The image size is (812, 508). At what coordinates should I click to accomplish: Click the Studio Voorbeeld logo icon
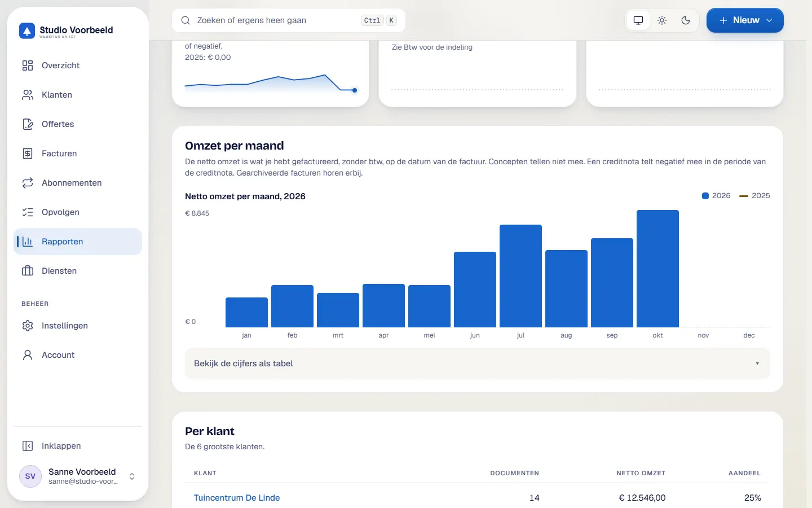click(27, 31)
